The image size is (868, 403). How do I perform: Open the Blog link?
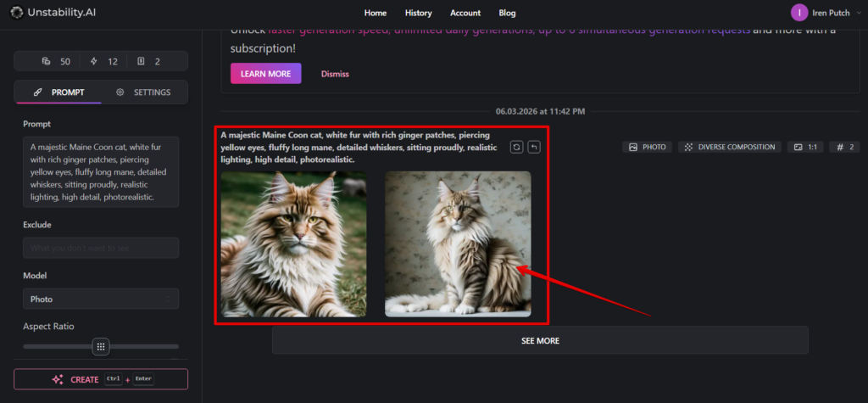pos(507,13)
